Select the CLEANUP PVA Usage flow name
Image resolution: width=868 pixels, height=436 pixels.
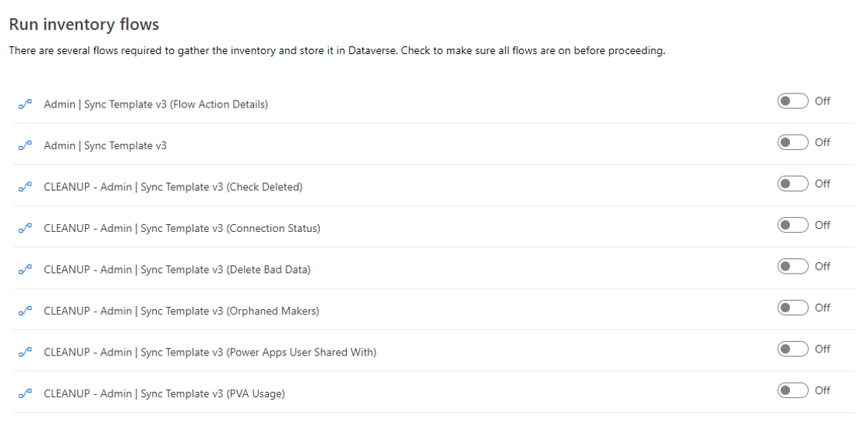coord(164,394)
